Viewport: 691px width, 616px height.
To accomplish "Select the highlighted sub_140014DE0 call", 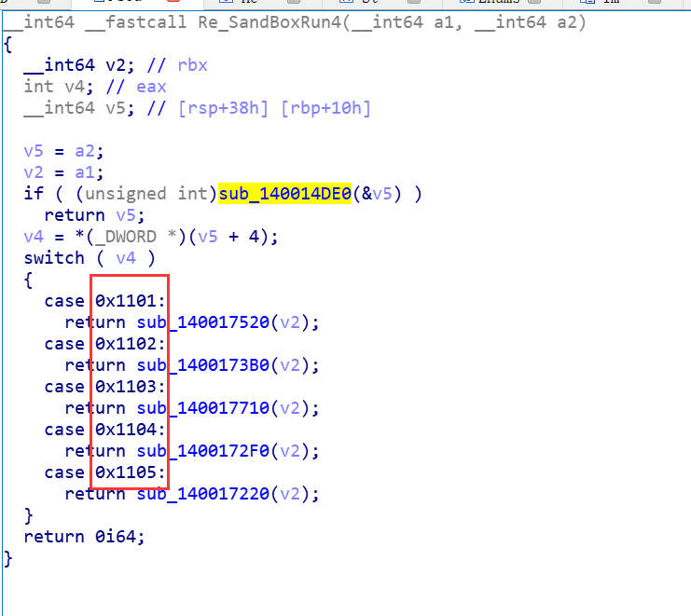I will coord(285,193).
